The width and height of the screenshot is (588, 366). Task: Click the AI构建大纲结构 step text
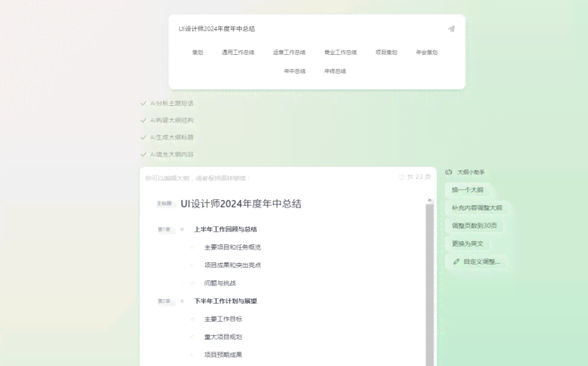[x=171, y=120]
